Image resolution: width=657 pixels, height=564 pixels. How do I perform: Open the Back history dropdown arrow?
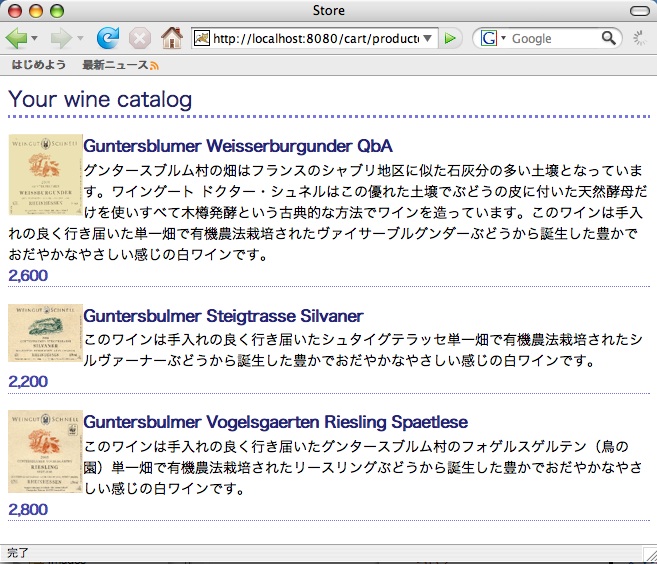(35, 38)
